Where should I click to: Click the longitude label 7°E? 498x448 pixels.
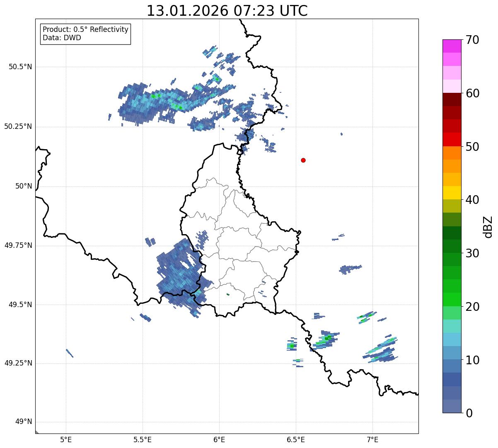(372, 439)
